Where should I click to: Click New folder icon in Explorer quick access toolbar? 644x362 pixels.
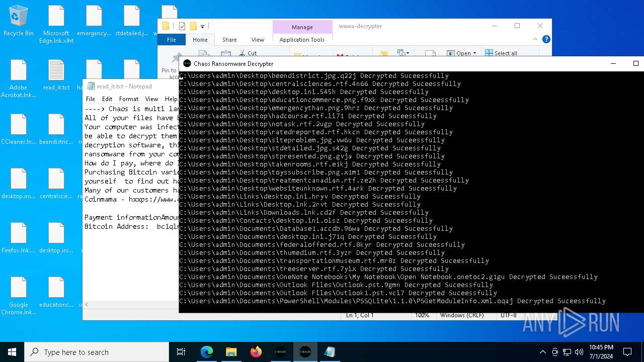click(193, 26)
